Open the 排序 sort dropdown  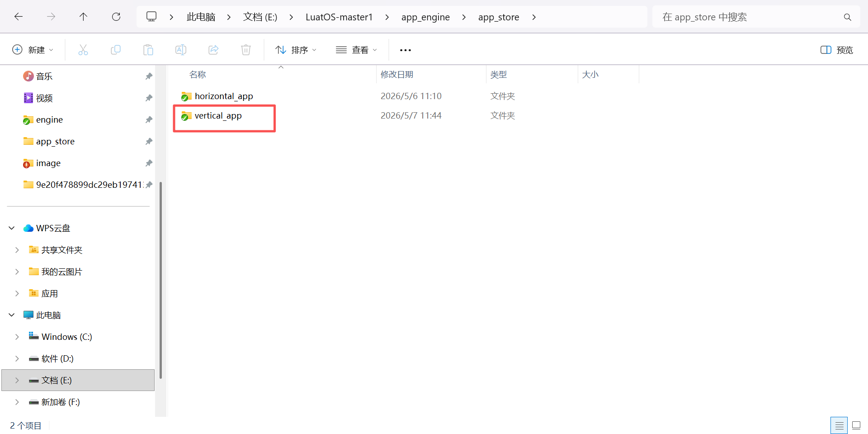point(296,50)
